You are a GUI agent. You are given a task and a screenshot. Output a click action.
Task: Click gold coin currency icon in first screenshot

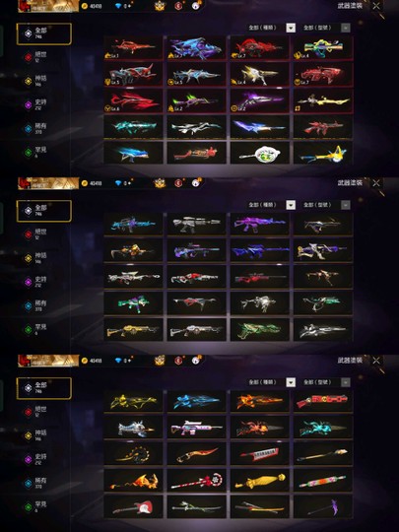[85, 6]
